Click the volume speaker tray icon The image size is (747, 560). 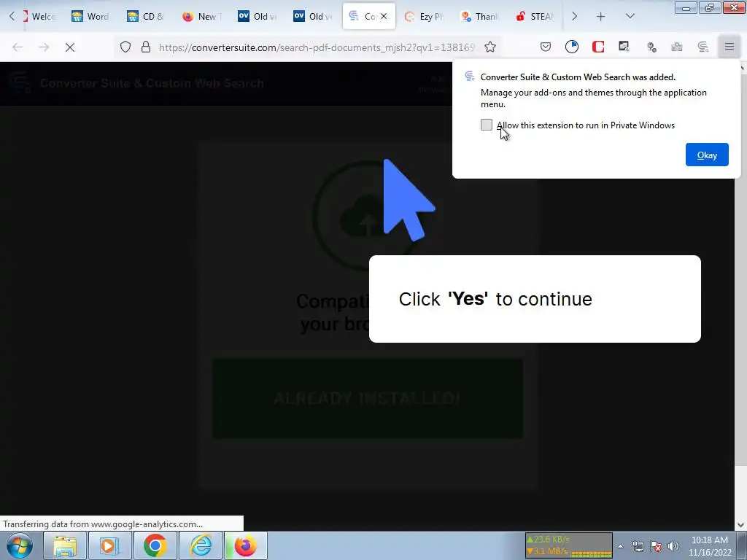click(x=673, y=546)
